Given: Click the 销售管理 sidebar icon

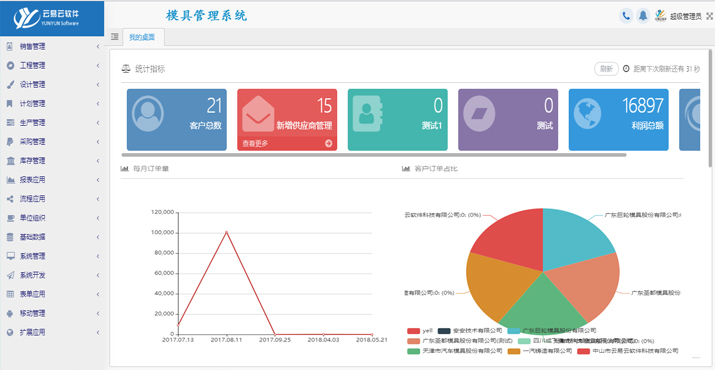Looking at the screenshot, I should pos(10,47).
